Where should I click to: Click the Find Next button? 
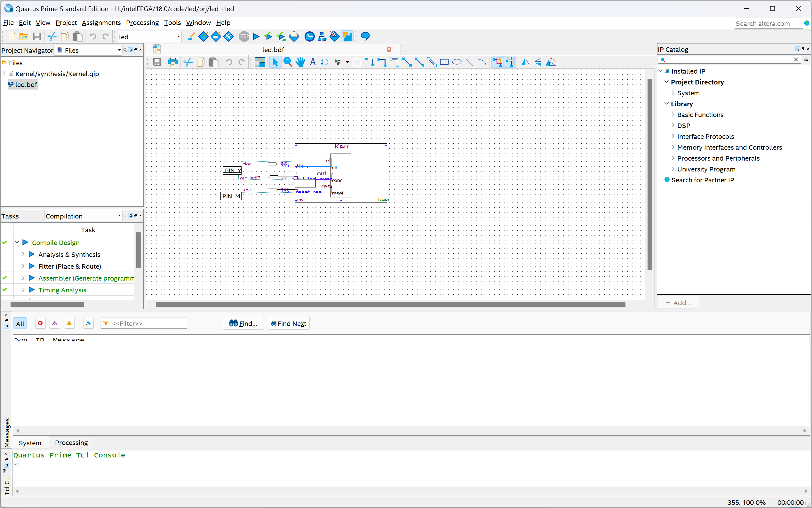pos(289,323)
